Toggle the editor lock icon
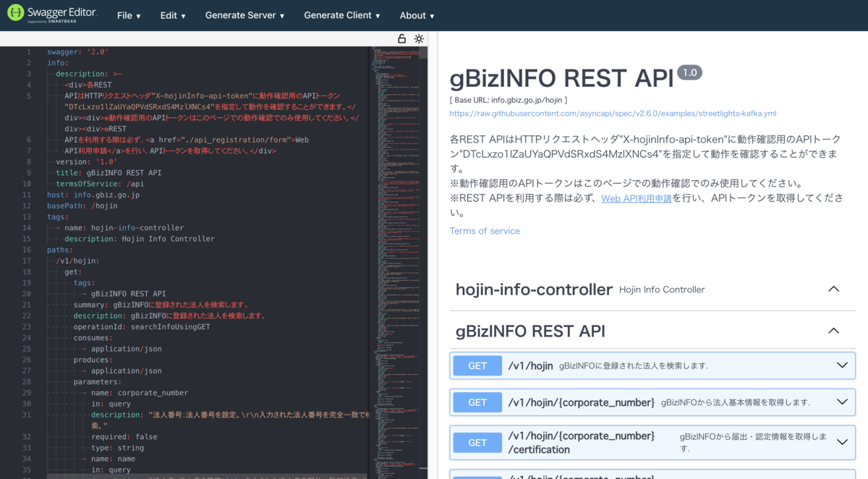 [x=402, y=38]
